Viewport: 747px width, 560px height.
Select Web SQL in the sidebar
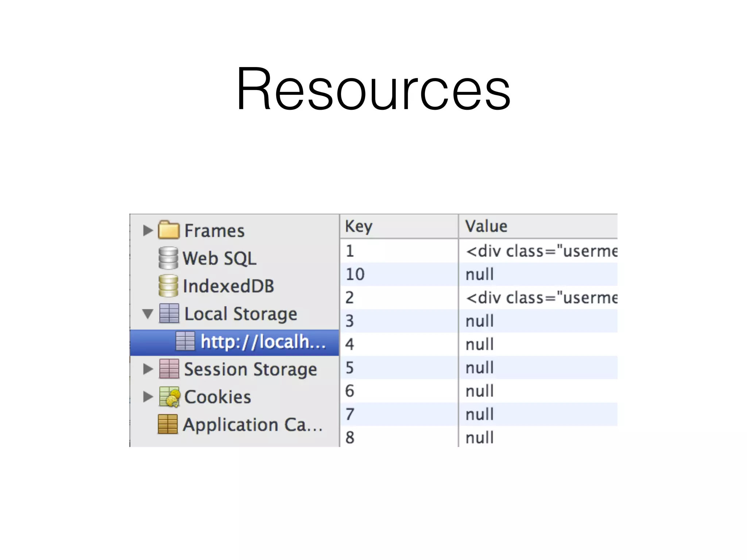[220, 258]
